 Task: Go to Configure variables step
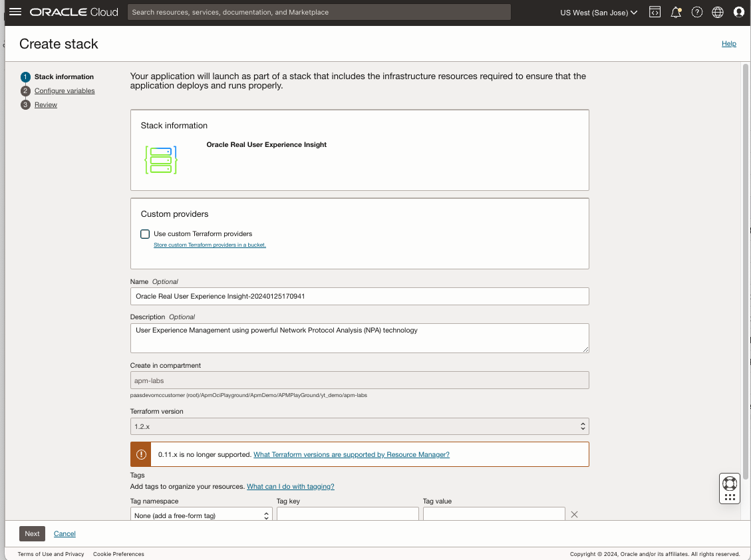65,90
